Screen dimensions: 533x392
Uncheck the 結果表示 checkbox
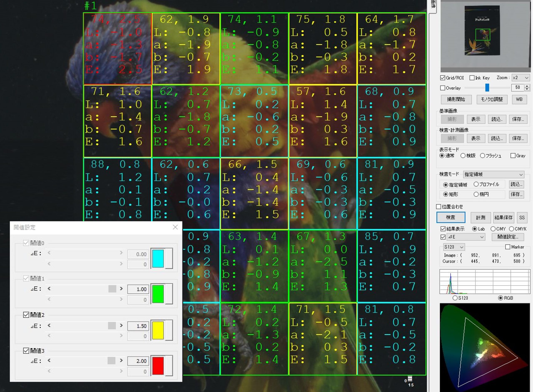click(x=443, y=229)
